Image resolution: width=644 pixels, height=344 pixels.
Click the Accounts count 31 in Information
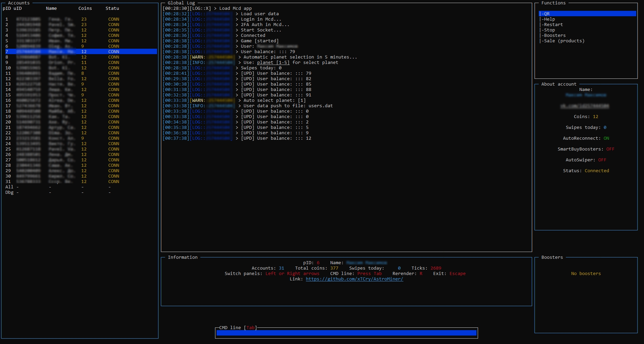(282, 268)
